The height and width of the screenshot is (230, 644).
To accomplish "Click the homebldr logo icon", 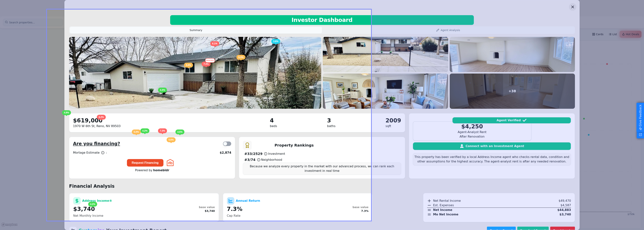I will (x=170, y=163).
